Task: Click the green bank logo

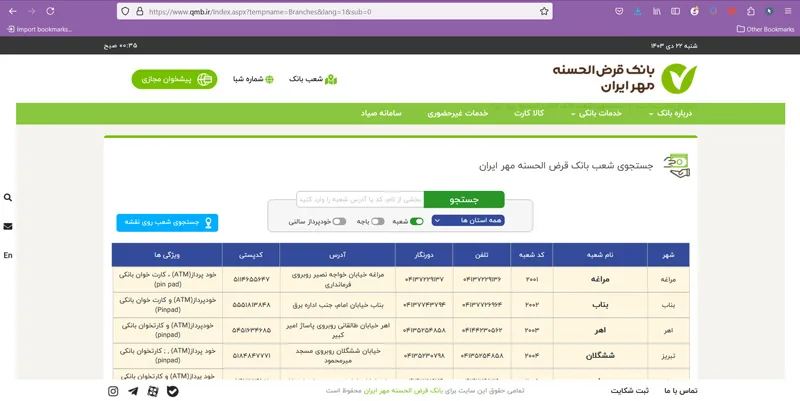Action: [679, 79]
